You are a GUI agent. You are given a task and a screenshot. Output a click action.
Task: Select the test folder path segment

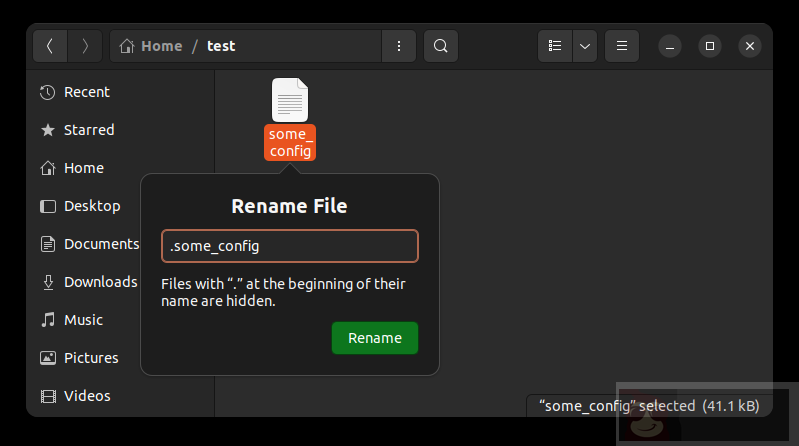[x=221, y=46]
